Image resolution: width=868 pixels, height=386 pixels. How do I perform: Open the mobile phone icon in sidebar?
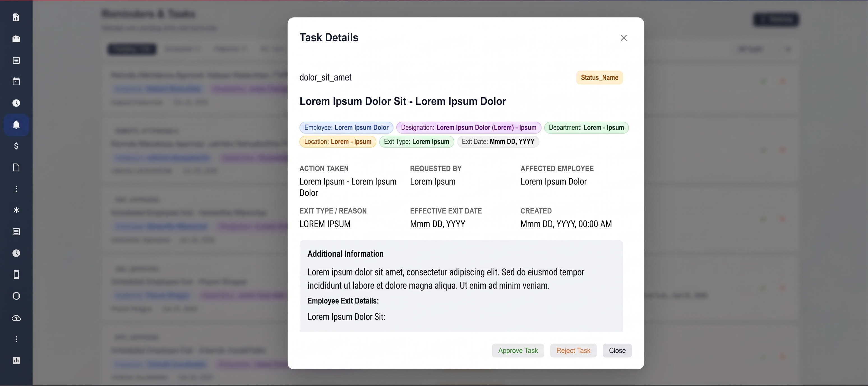point(16,275)
